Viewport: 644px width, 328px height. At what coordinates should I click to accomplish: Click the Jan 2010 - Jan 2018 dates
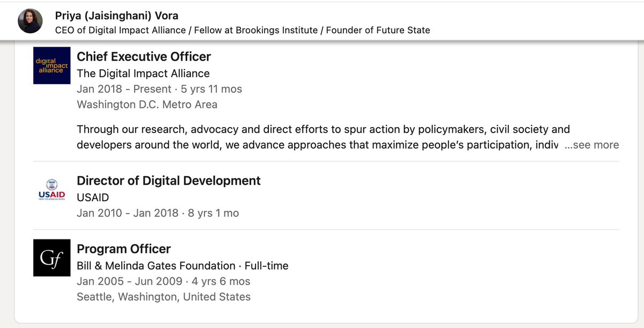pyautogui.click(x=127, y=213)
